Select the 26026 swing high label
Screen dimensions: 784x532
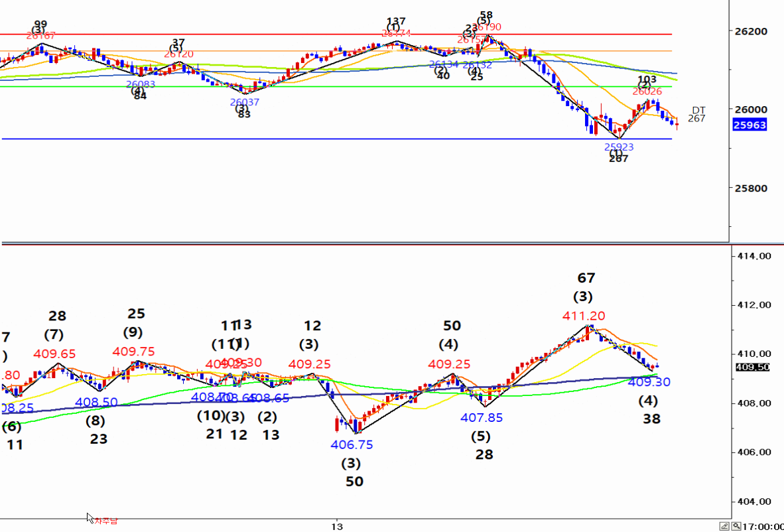coord(647,91)
